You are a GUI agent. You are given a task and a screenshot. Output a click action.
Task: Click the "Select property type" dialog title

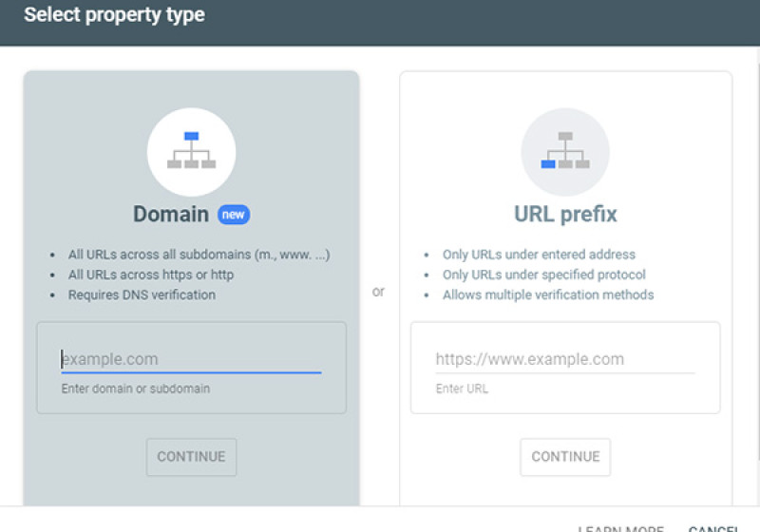click(x=114, y=15)
